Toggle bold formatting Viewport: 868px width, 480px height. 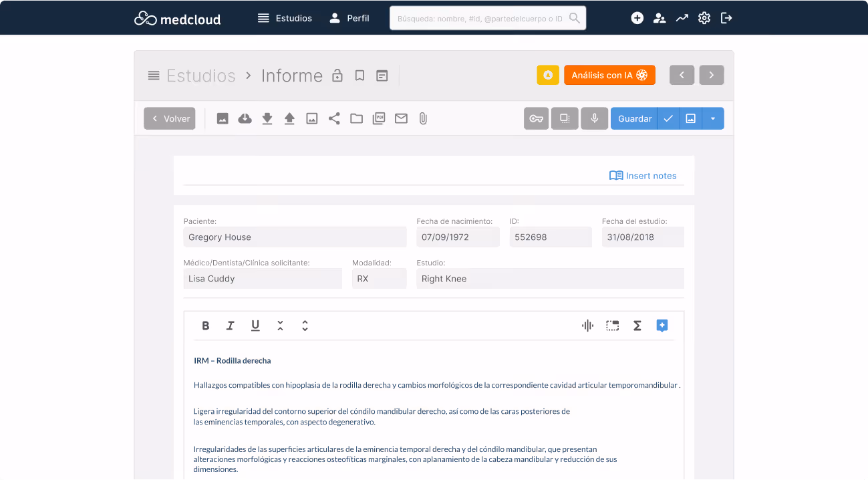pyautogui.click(x=206, y=326)
